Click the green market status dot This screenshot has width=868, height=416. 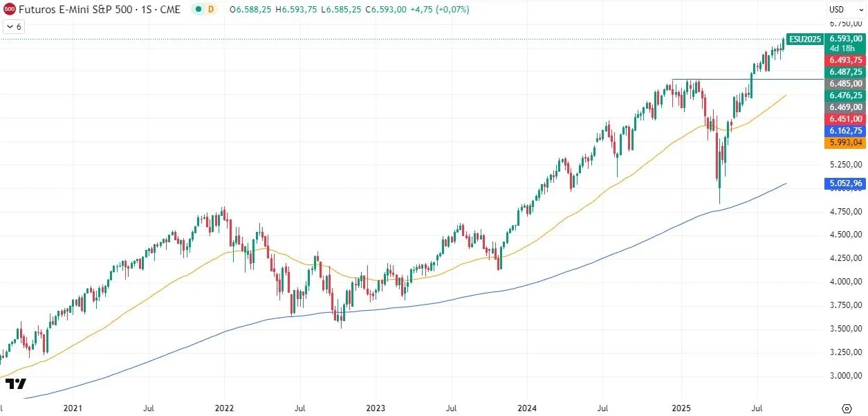click(197, 10)
